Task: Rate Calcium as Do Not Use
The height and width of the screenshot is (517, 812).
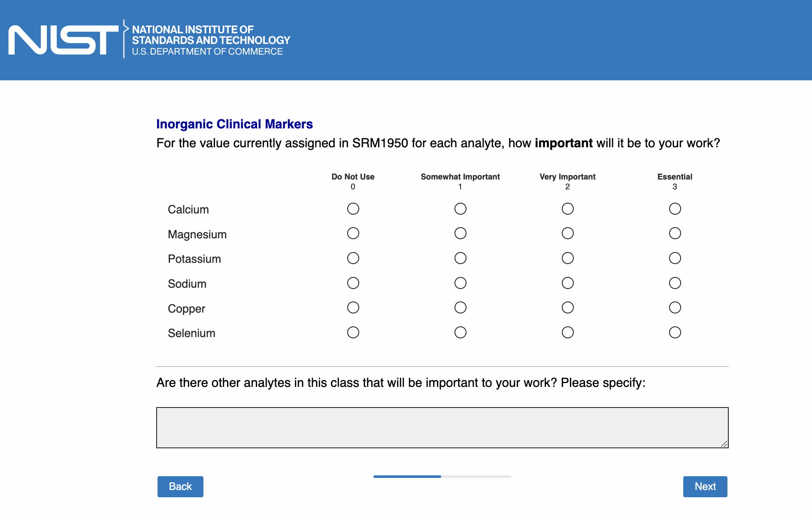Action: tap(353, 209)
